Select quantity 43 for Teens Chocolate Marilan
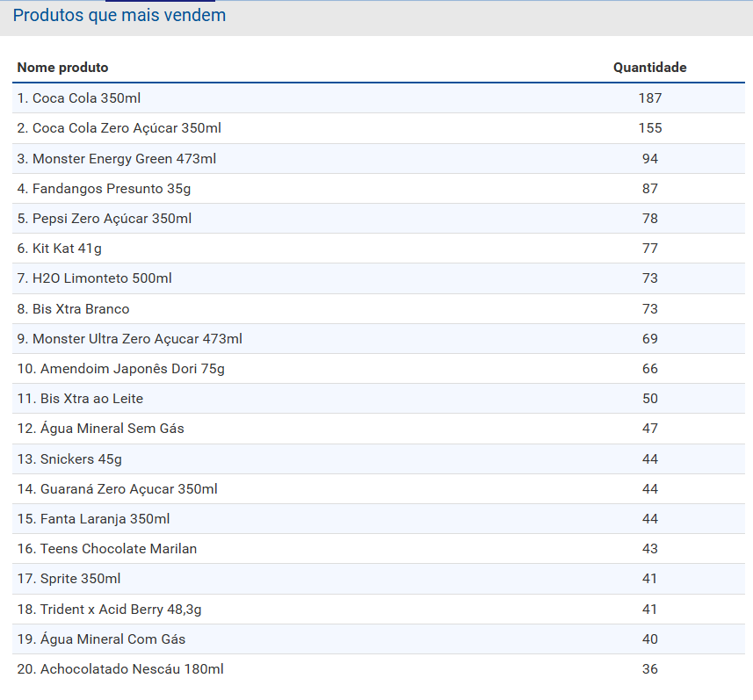 tap(650, 549)
